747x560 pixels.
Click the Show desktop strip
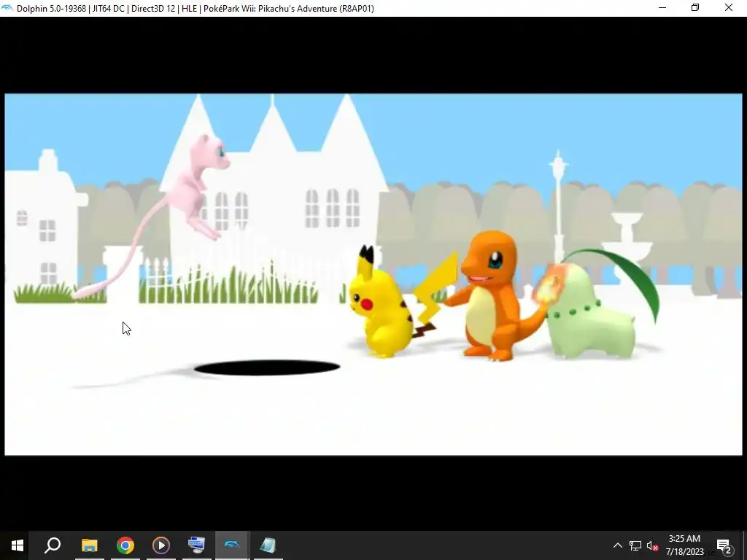(x=744, y=545)
